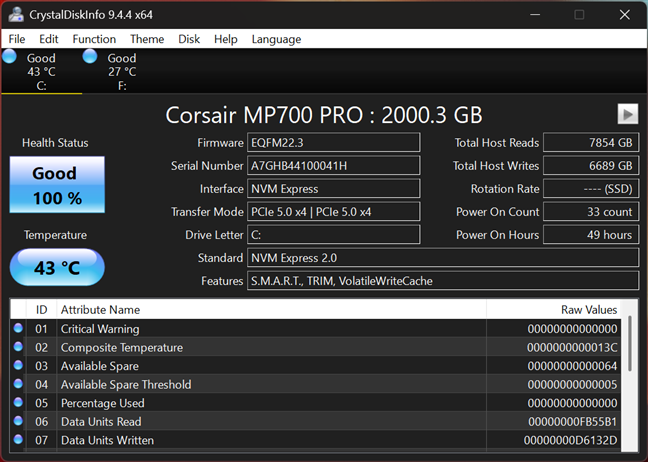Viewport: 648px width, 462px height.
Task: Click raw value 00000000000064
Action: pyautogui.click(x=572, y=366)
